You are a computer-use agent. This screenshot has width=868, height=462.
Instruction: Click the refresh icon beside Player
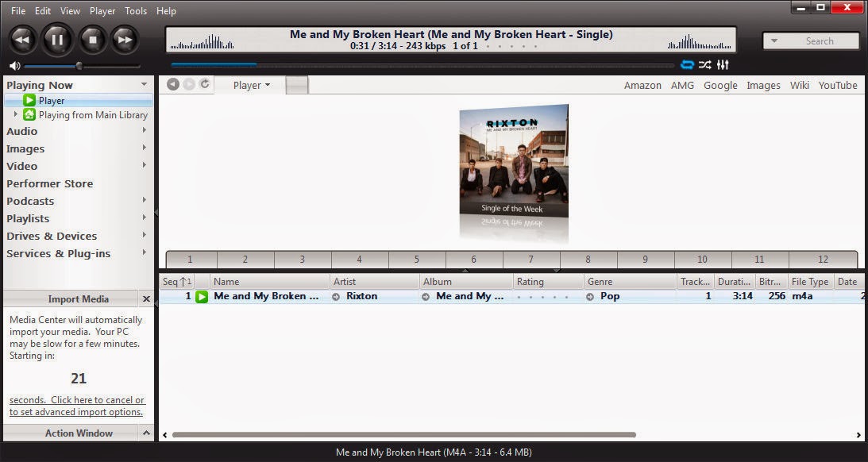205,83
